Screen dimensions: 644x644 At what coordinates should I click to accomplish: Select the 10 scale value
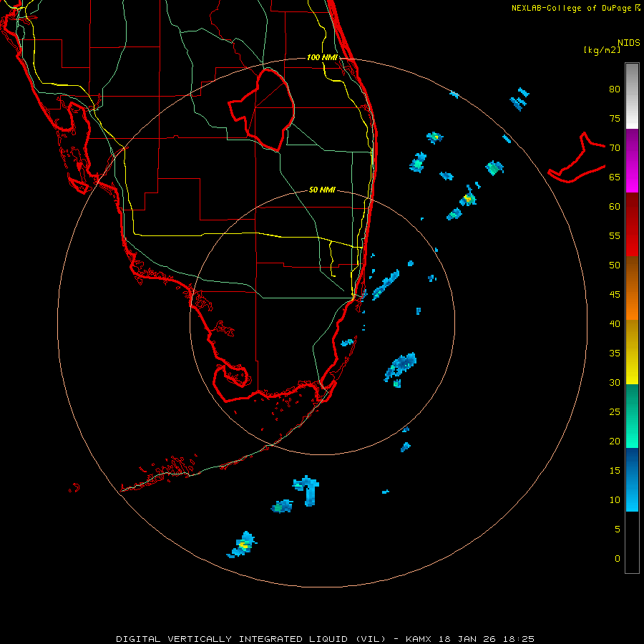coord(615,500)
